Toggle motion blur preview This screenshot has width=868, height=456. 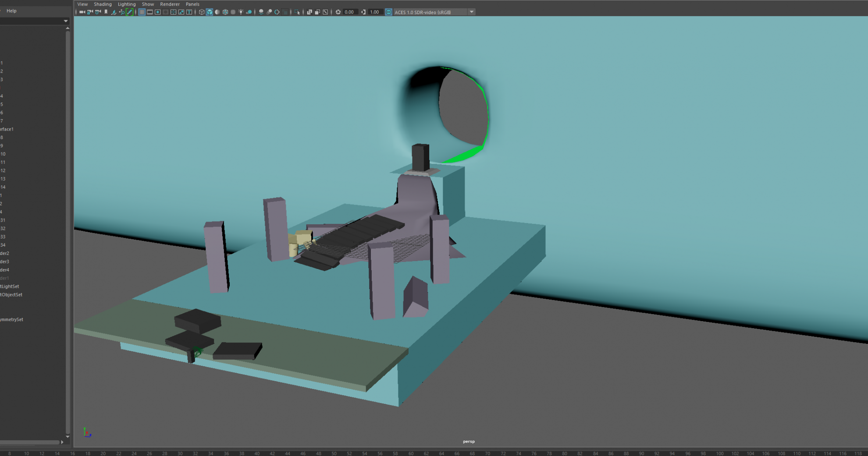270,12
